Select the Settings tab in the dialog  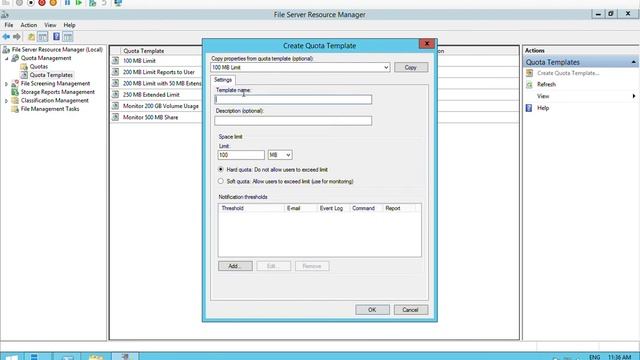point(223,80)
